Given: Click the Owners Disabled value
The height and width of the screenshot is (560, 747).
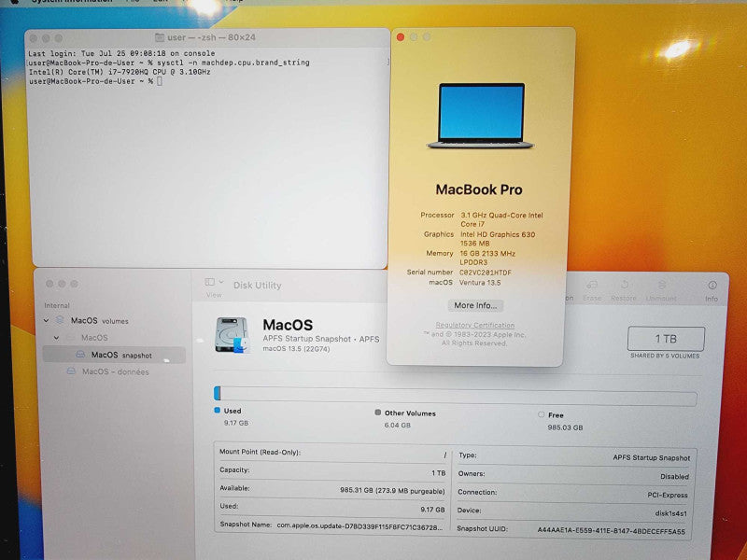Looking at the screenshot, I should 674,476.
